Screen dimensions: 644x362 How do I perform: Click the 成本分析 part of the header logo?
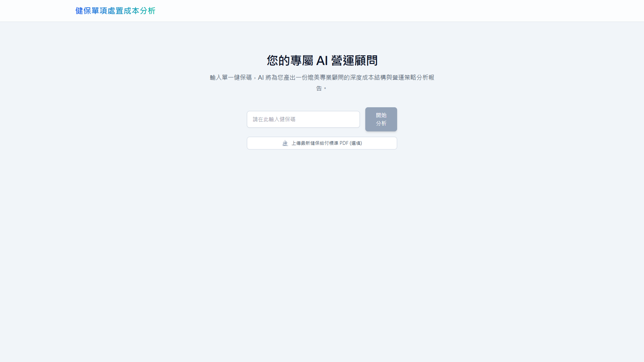click(139, 11)
